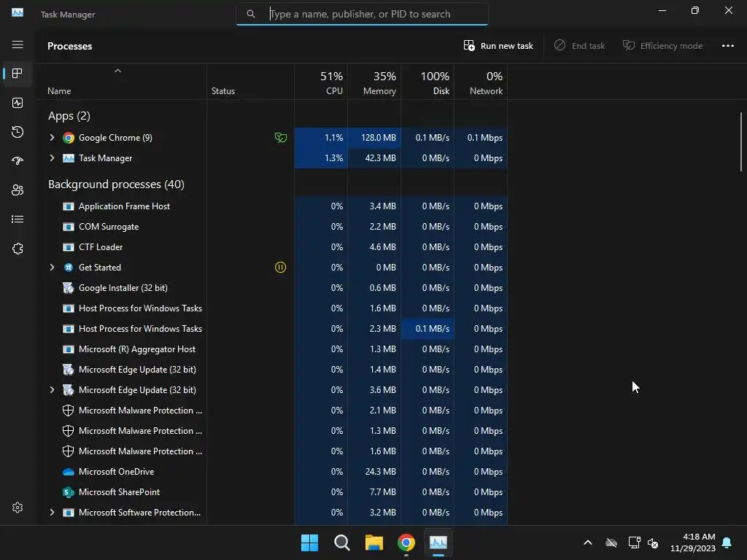Screen dimensions: 747x560
Task: Click the process list vertical scrollbar
Action: pyautogui.click(x=741, y=141)
